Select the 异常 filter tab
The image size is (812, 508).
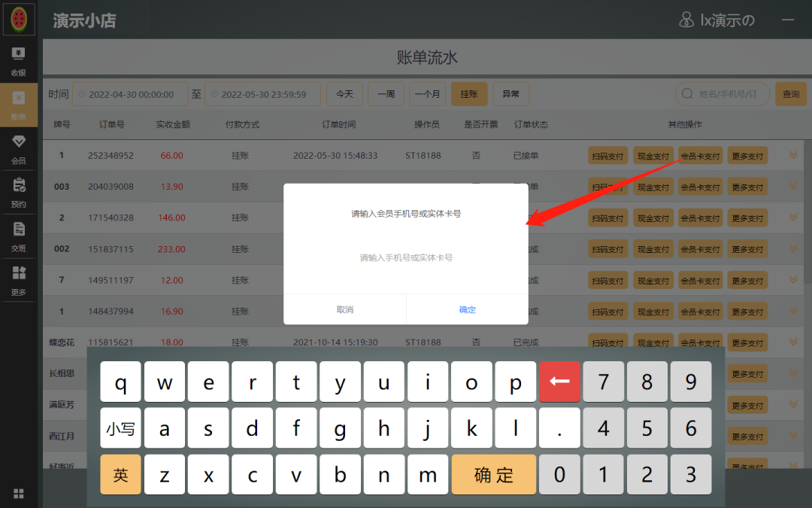click(x=511, y=94)
